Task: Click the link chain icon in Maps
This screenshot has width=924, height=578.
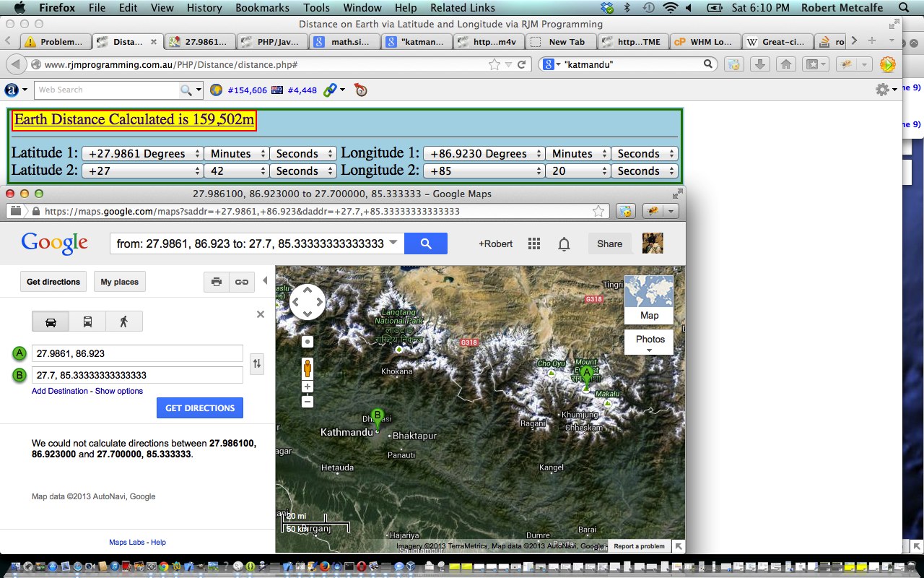Action: 242,282
